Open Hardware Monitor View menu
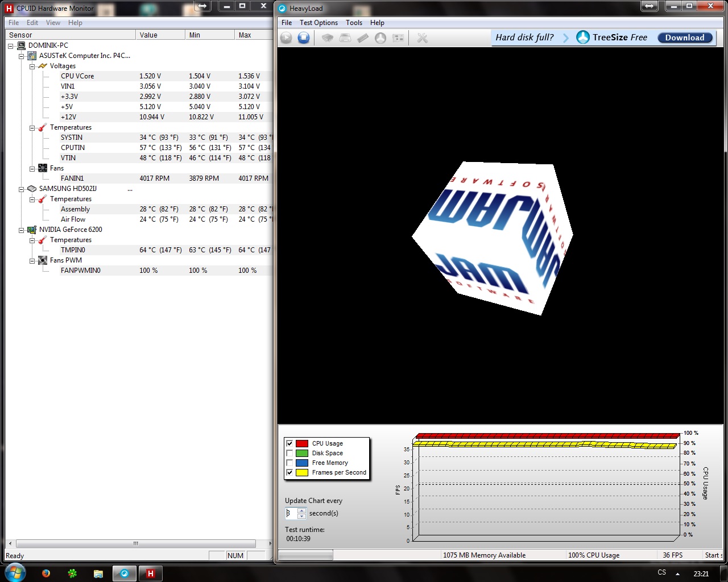Screen dimensions: 728x582 pyautogui.click(x=53, y=23)
